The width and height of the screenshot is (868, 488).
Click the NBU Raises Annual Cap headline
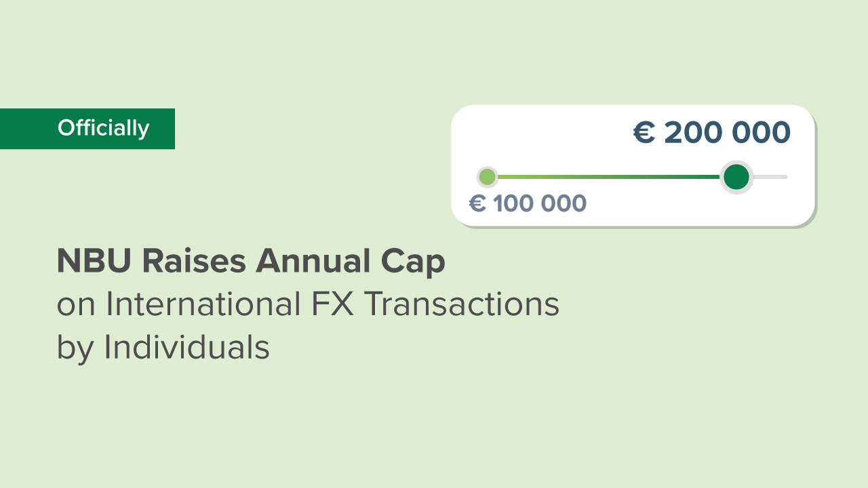[x=251, y=262]
